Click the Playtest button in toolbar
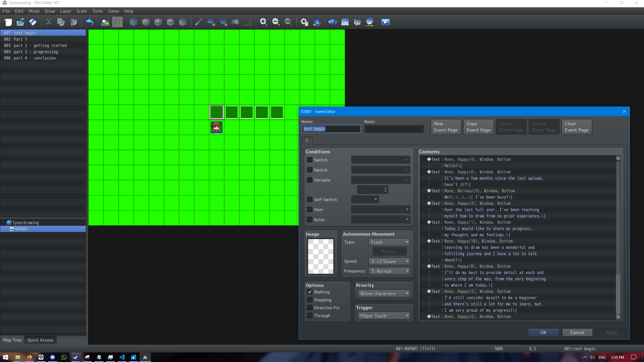This screenshot has height=362, width=644. (385, 22)
